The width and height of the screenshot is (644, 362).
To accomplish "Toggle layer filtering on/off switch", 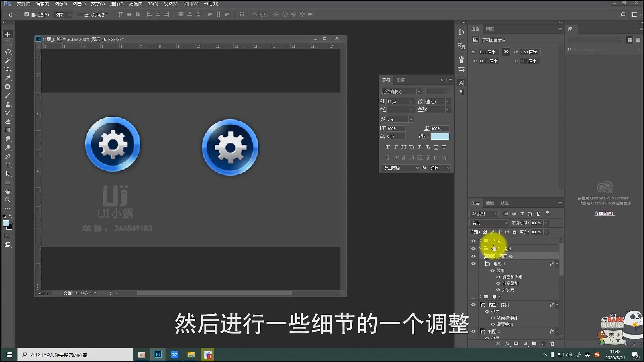I will click(x=547, y=213).
